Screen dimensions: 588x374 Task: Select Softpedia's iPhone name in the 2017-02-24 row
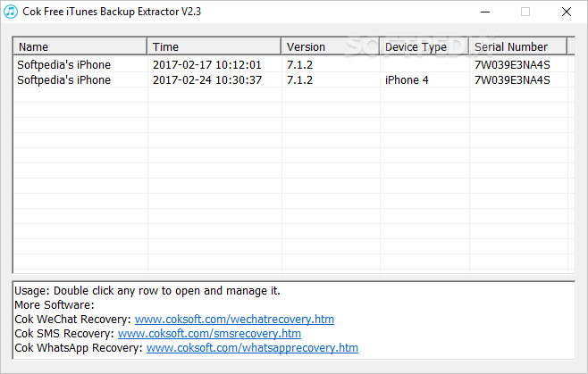pyautogui.click(x=63, y=80)
